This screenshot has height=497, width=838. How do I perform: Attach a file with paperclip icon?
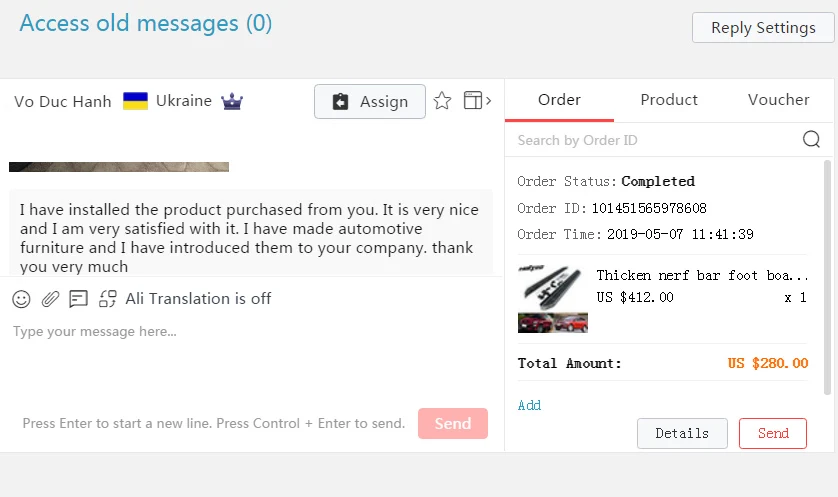[x=50, y=299]
